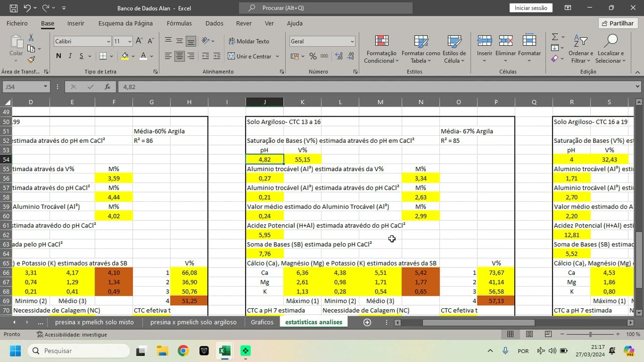Viewport: 644px width, 362px height.
Task: Open the Rever tab
Action: tap(244, 23)
